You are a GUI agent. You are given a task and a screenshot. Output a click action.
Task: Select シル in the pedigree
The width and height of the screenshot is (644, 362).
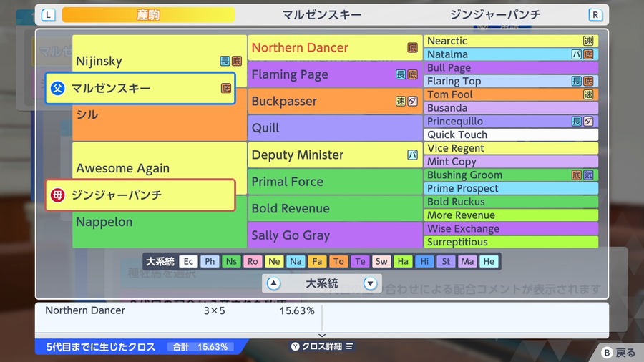tap(160, 122)
